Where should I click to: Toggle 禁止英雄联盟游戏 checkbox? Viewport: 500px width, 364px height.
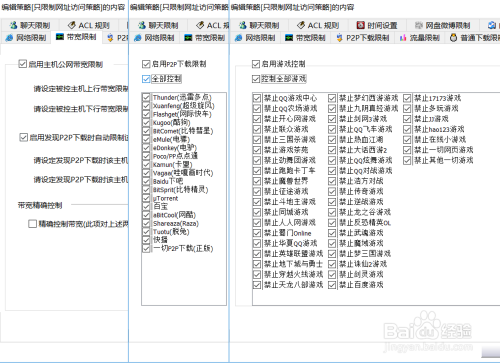[257, 254]
